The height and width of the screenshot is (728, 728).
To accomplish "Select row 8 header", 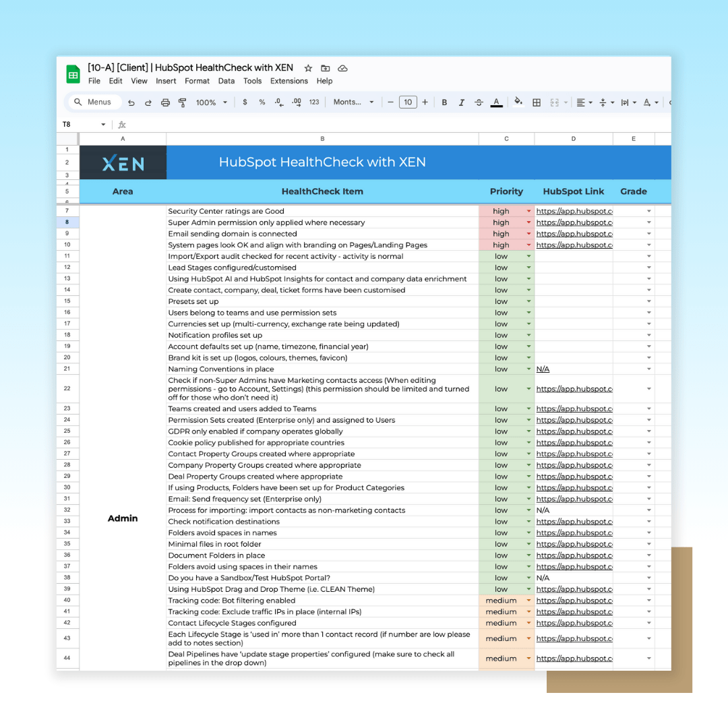I will tap(67, 222).
